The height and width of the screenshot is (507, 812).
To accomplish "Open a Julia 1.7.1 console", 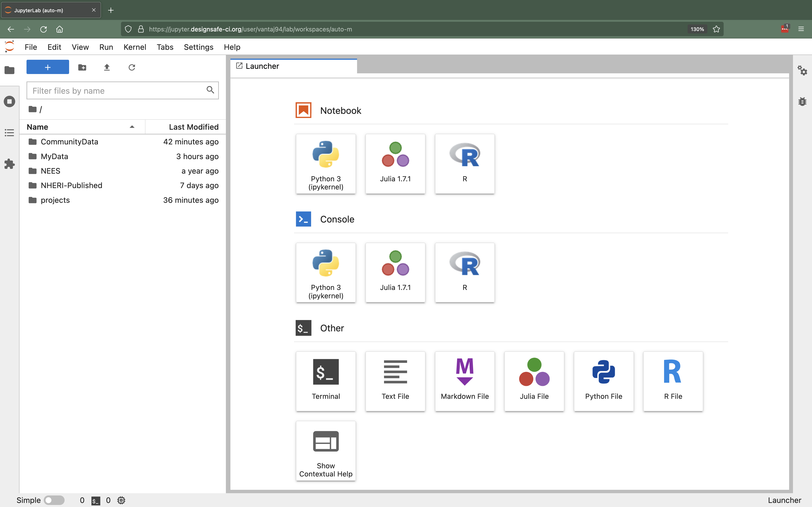I will tap(395, 272).
